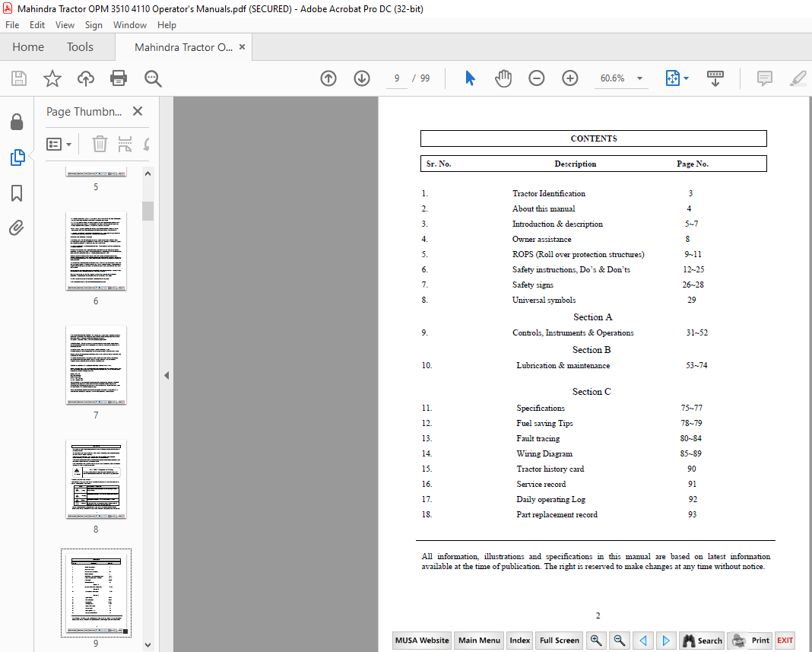Select page 9 thumbnail

click(x=96, y=593)
